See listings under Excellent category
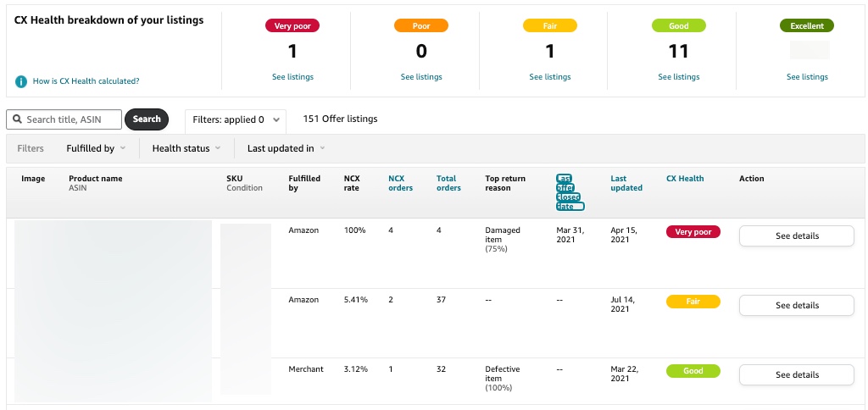The width and height of the screenshot is (868, 410). pyautogui.click(x=807, y=77)
